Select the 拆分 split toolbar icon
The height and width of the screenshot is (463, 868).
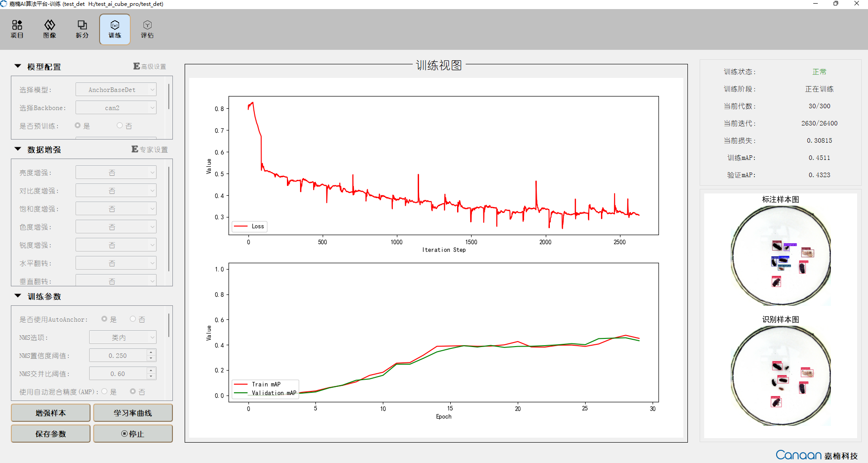coord(82,29)
